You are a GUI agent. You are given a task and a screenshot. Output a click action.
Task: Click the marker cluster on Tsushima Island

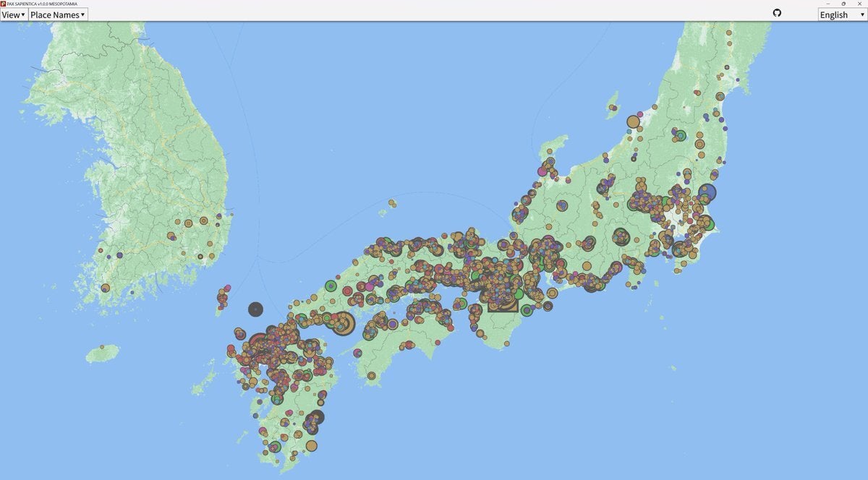coord(223,295)
